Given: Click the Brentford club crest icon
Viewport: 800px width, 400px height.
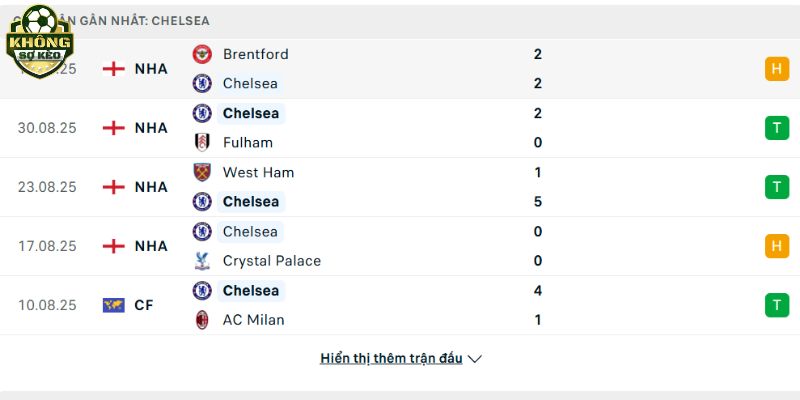Looking at the screenshot, I should 202,54.
